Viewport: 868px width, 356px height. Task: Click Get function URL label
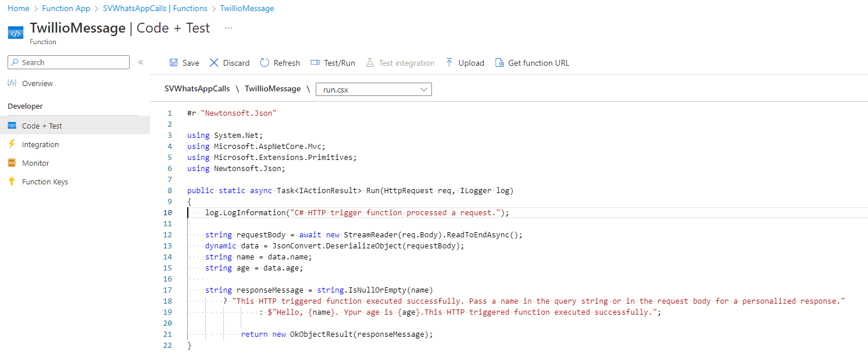point(539,63)
